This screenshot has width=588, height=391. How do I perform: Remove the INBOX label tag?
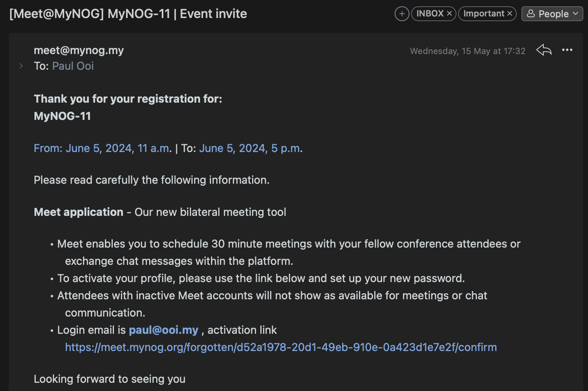[x=449, y=14]
